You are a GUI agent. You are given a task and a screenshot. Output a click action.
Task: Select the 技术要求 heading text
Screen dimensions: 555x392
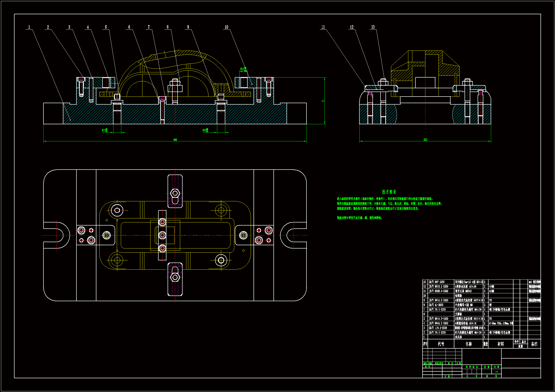tap(389, 192)
